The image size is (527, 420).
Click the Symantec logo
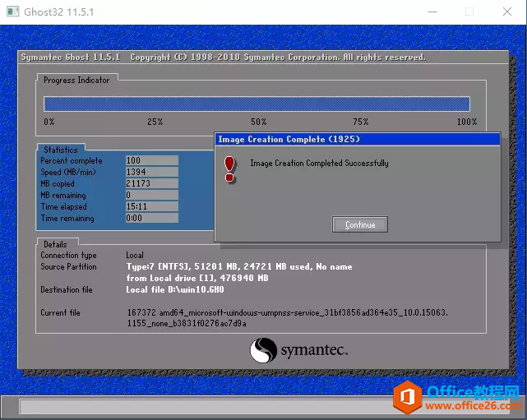[x=298, y=350]
